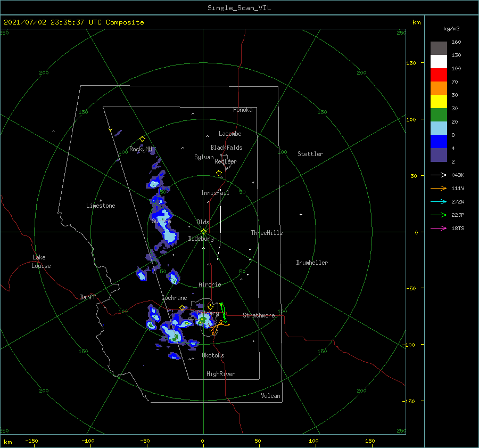This screenshot has height=448, width=479.
Task: Select yellow diamond marker below Cochrane label
Action: (x=183, y=307)
